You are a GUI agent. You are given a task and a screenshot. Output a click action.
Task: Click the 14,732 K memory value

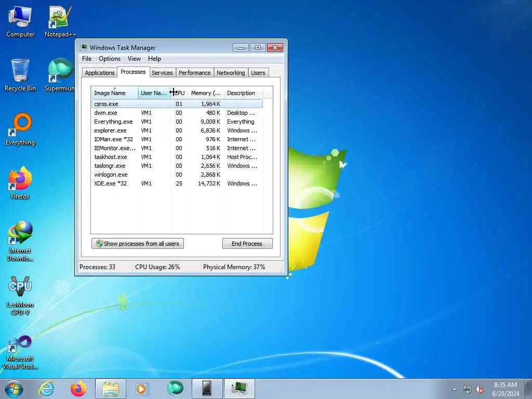pyautogui.click(x=209, y=183)
